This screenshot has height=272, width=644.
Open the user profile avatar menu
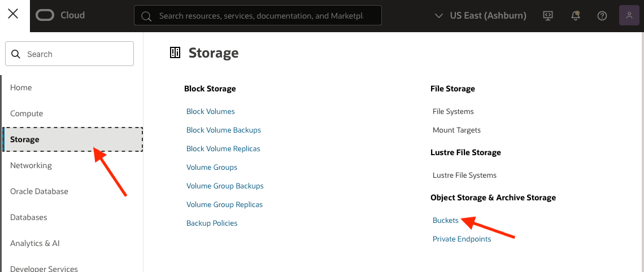click(629, 15)
